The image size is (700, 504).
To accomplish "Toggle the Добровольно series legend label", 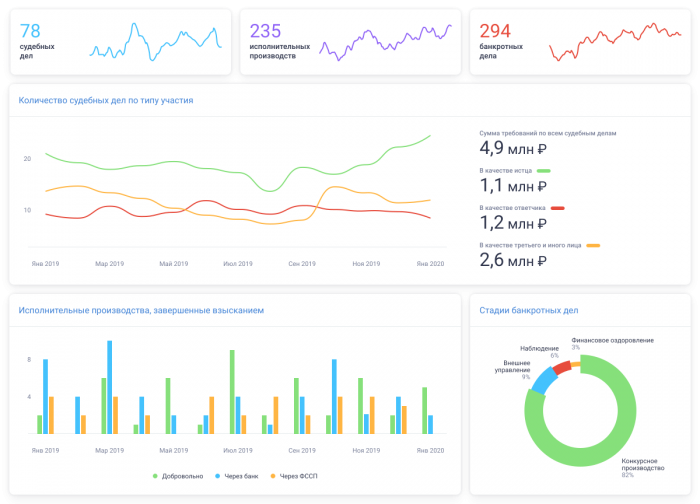I will tap(181, 476).
